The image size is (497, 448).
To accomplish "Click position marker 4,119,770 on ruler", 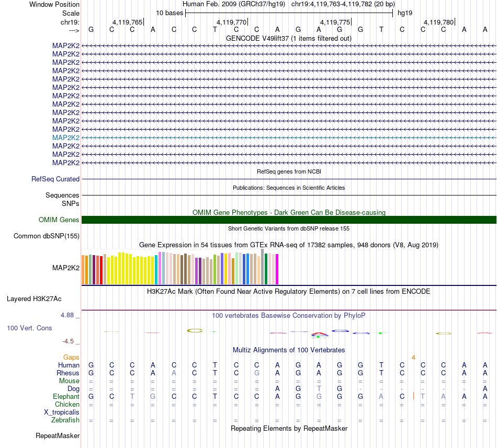I will pyautogui.click(x=231, y=22).
